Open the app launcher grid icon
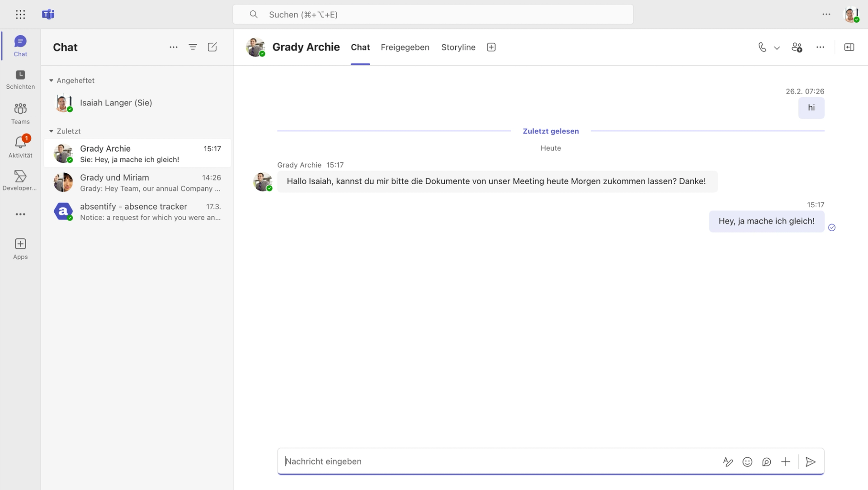Screen dimensions: 868x490 20,14
